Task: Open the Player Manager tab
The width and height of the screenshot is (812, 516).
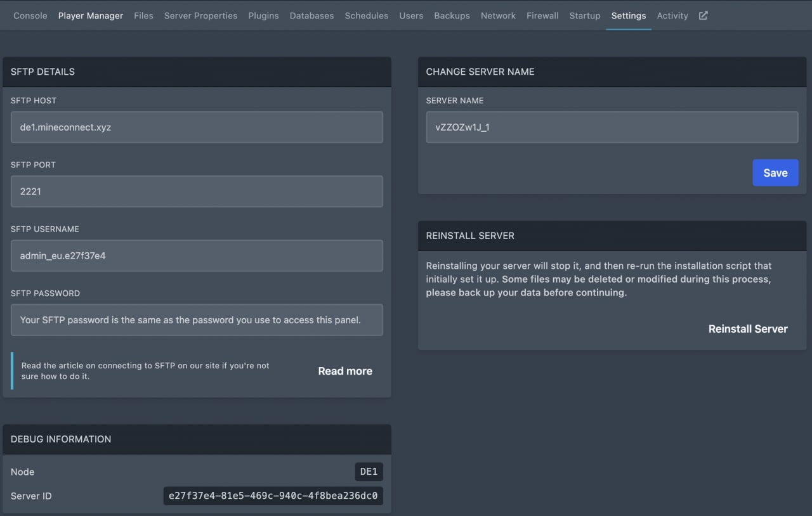Action: coord(91,15)
